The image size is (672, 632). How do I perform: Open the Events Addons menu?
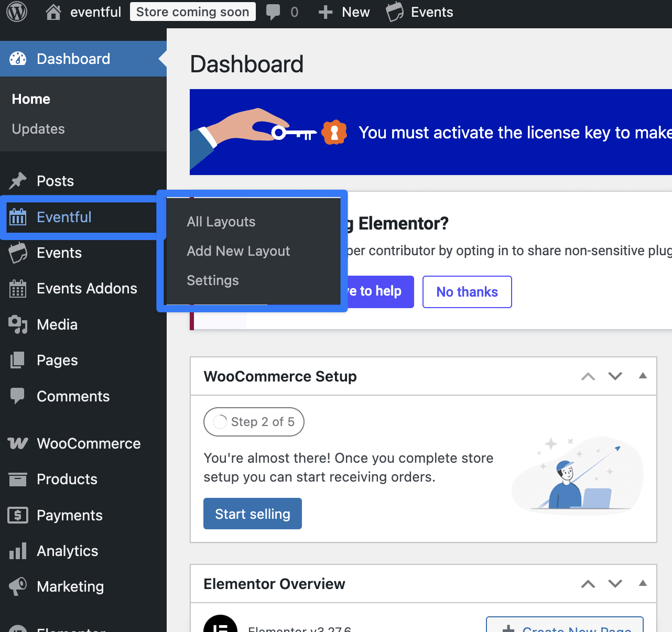[x=87, y=288]
